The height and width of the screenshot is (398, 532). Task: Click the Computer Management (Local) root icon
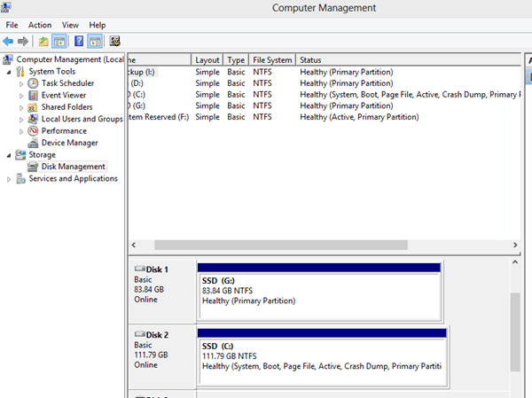click(x=8, y=59)
